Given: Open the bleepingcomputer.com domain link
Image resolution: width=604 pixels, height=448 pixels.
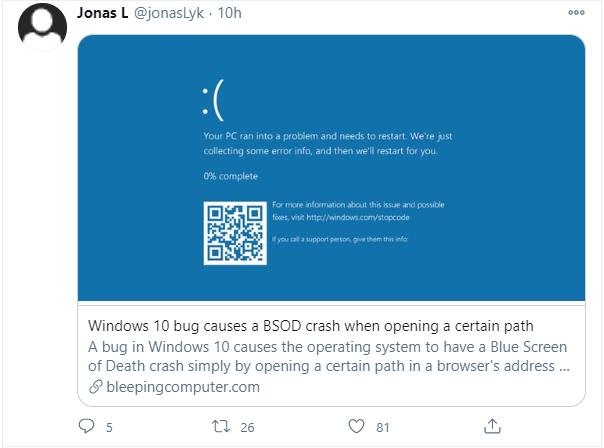Looking at the screenshot, I should (183, 387).
